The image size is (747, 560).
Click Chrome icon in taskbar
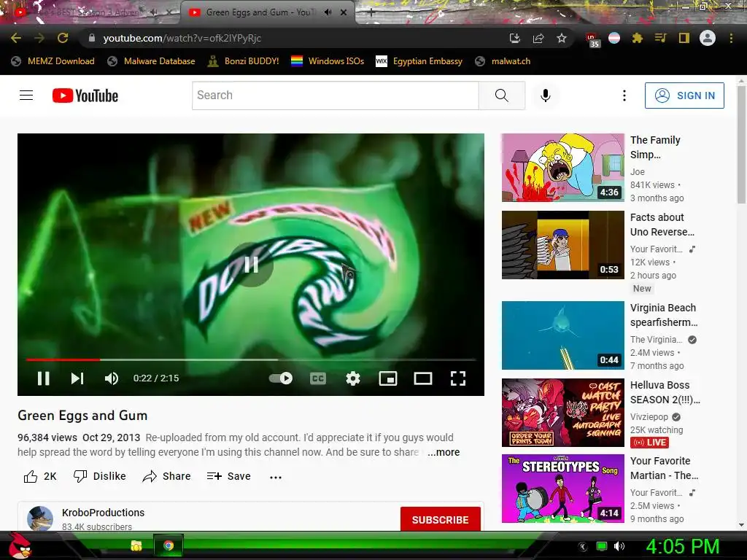click(169, 545)
